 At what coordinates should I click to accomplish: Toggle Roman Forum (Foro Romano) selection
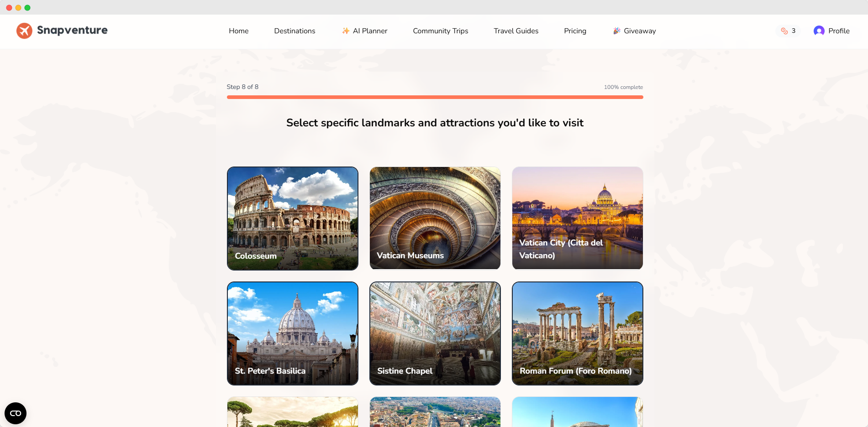click(x=578, y=333)
